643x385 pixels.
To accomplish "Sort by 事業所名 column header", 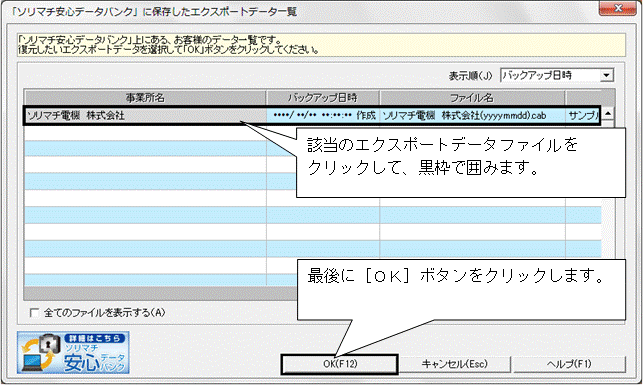I will coord(145,98).
